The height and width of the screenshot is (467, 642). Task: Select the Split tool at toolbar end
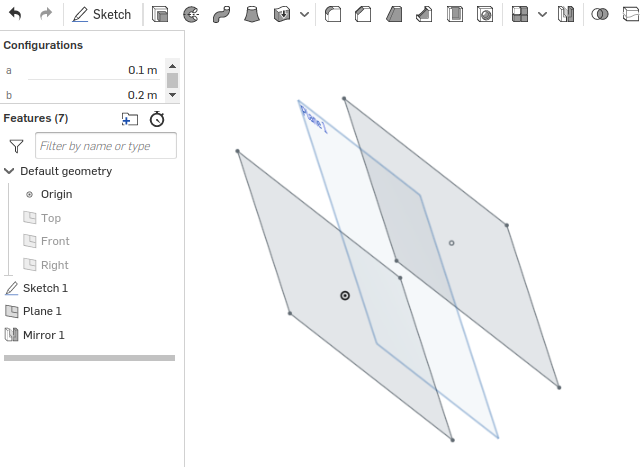[x=631, y=14]
